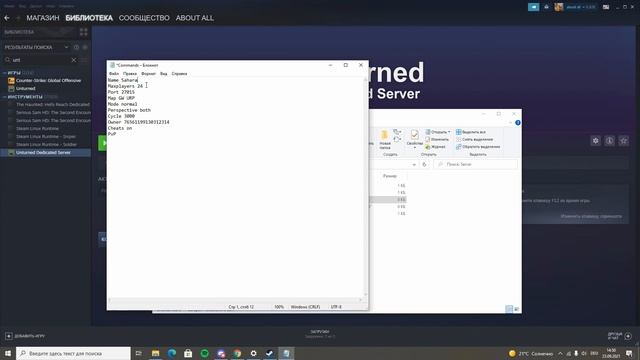This screenshot has height=360, width=640.
Task: Expand РЕЗУЛЬТАТЫ ПОИСКА filter dropdown
Action: point(67,47)
